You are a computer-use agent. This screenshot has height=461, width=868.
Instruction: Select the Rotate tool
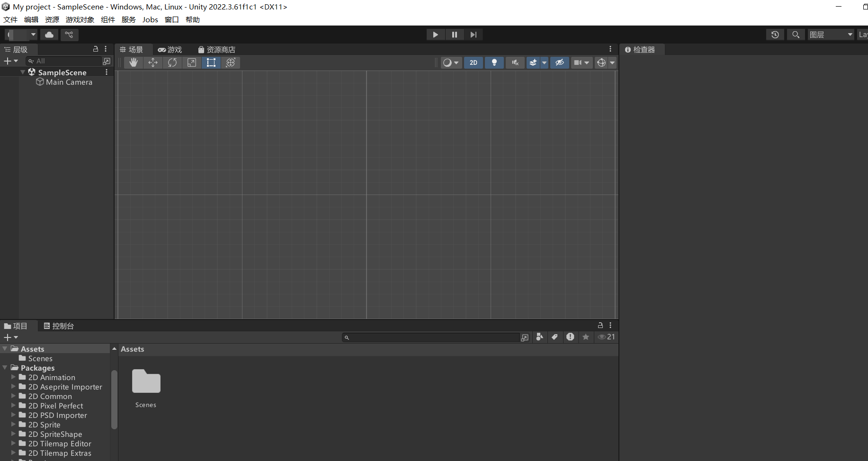point(172,62)
